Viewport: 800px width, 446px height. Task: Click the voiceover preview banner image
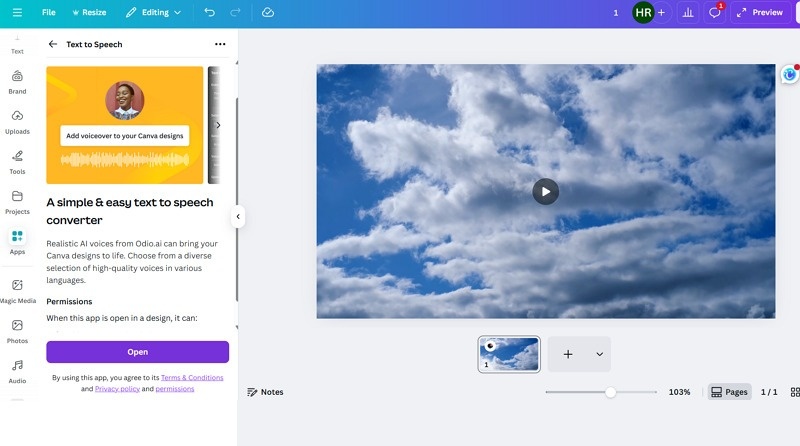coord(124,125)
